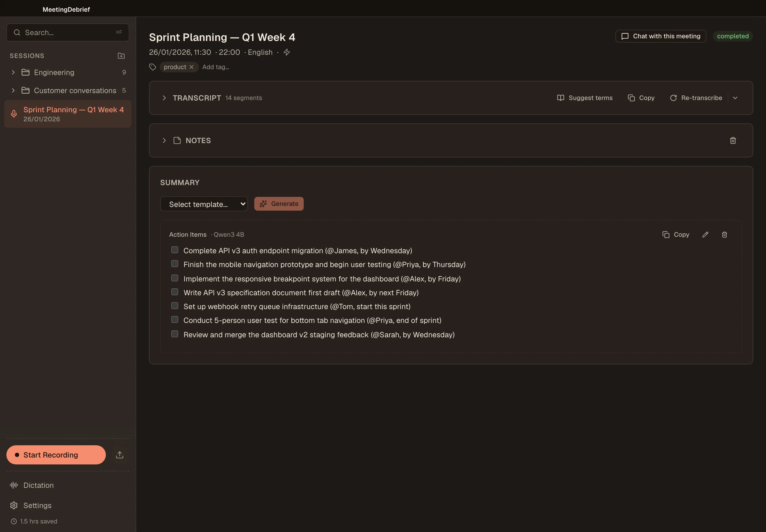Remove the product tag with its X
The image size is (766, 532).
click(191, 67)
